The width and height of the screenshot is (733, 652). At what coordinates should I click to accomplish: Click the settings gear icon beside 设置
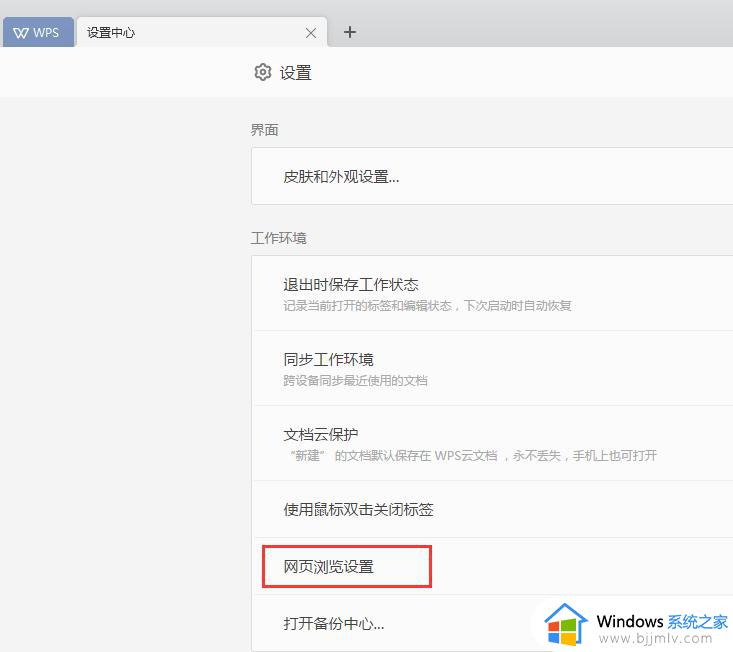tap(263, 72)
